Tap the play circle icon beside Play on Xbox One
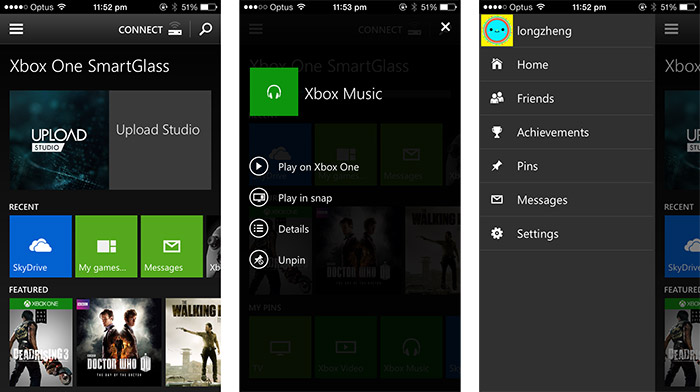 click(x=259, y=167)
